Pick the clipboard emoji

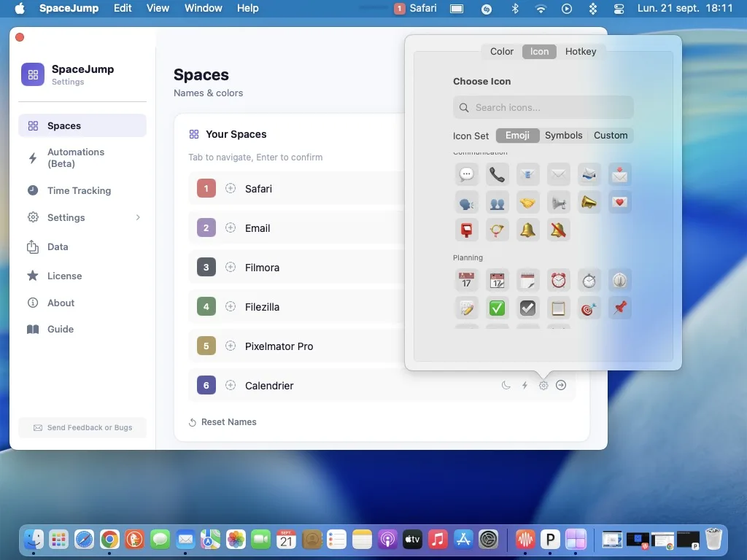tap(558, 308)
